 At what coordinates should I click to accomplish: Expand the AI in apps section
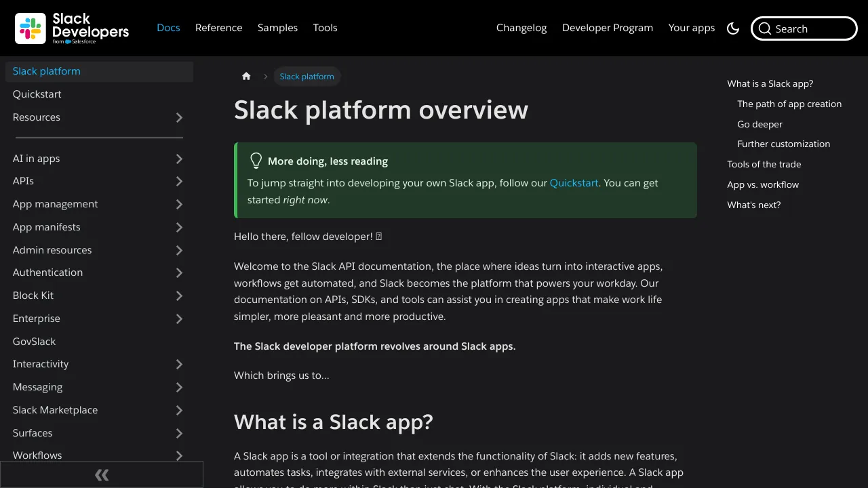point(179,159)
